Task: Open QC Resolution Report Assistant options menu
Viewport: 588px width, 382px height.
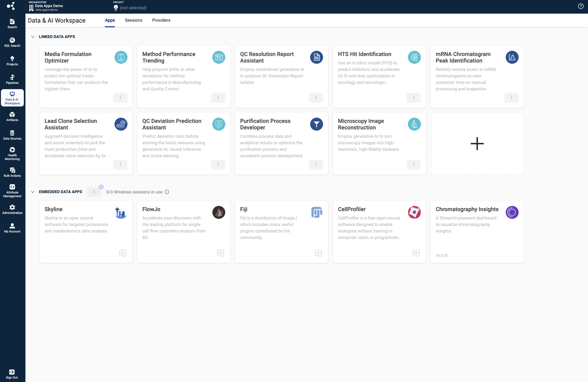Action: pos(316,98)
